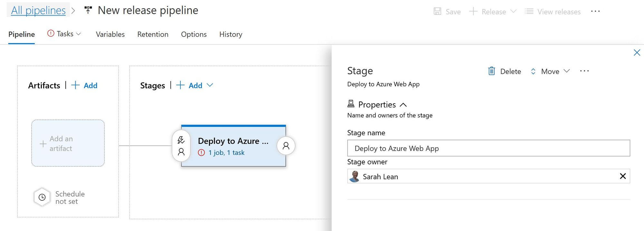This screenshot has width=644, height=231.
Task: Click the Save button label
Action: point(453,12)
